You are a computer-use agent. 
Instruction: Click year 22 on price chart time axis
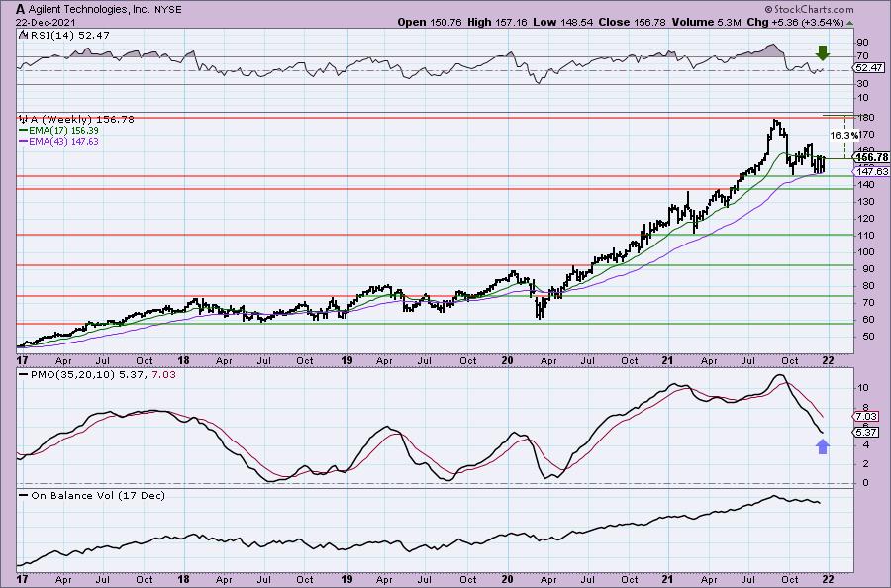(x=828, y=360)
